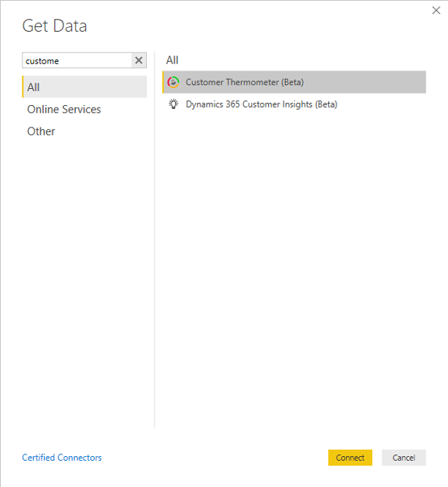
Task: Click the yellow bar on highlighted sidebar item
Action: (22, 87)
